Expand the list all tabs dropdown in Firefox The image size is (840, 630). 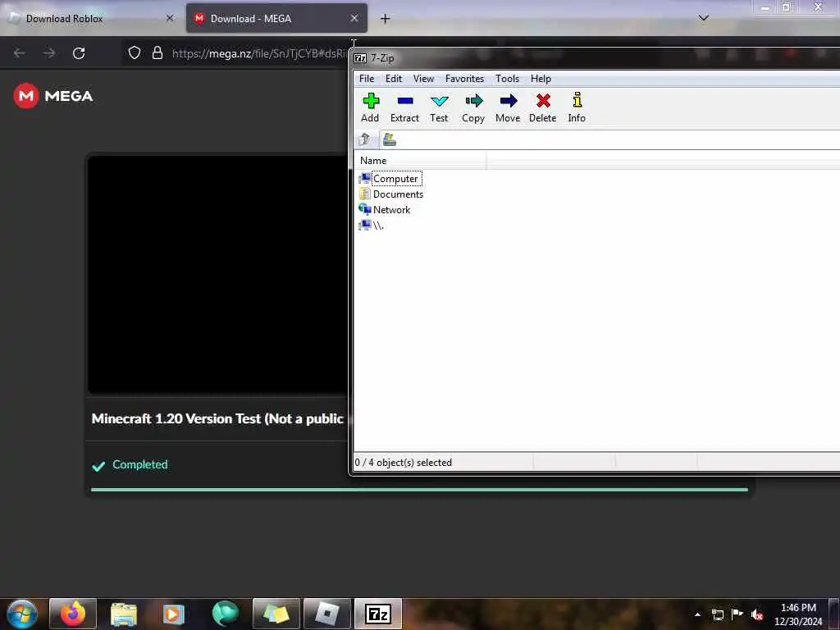(x=704, y=18)
